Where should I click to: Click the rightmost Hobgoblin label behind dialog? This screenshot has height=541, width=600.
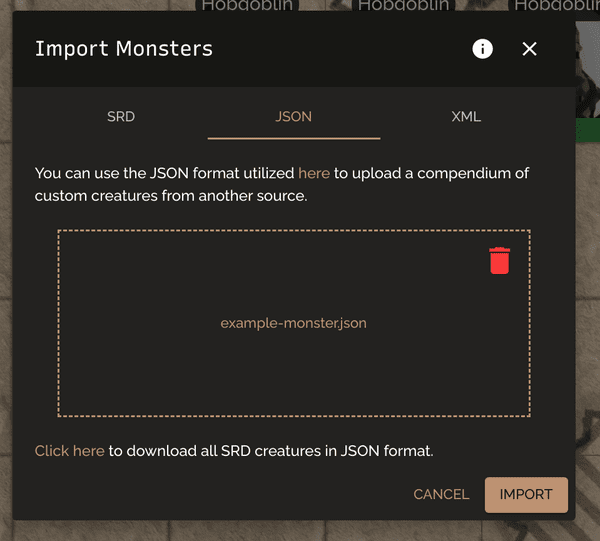(x=556, y=6)
